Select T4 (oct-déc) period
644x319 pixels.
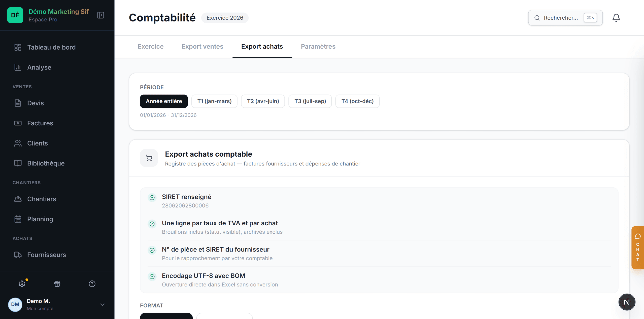[357, 101]
